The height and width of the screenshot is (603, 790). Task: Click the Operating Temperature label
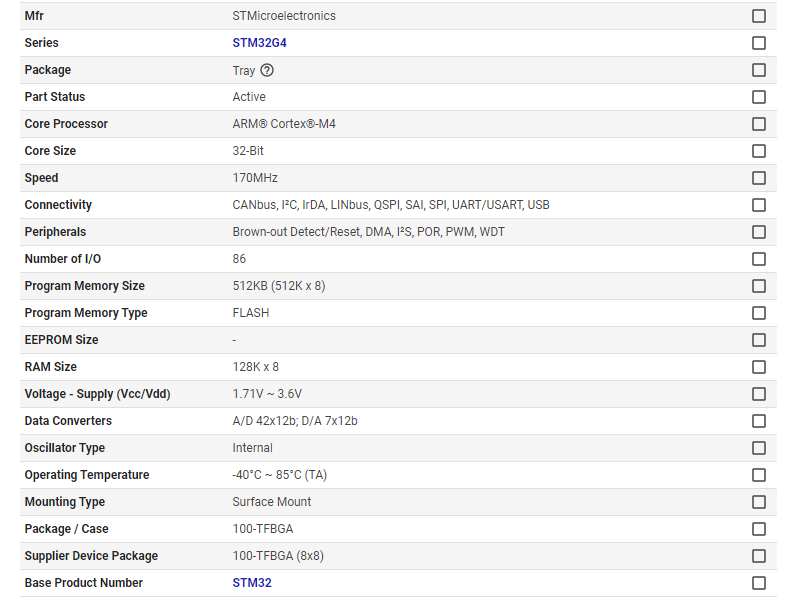[x=87, y=475]
